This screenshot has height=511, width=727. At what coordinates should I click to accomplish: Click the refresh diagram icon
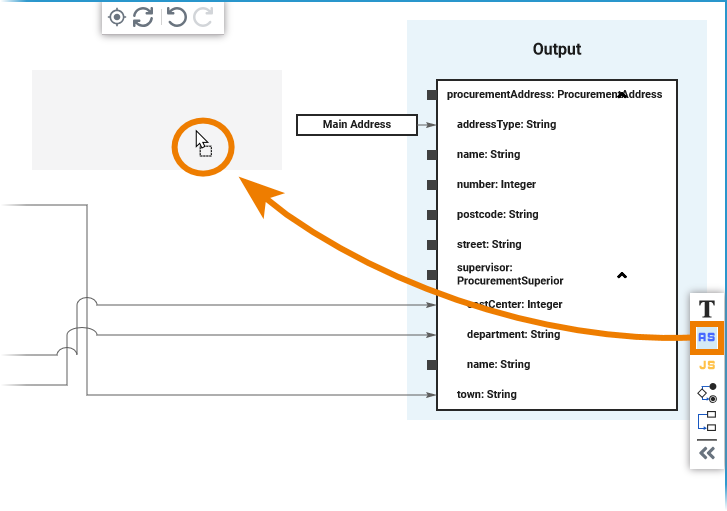pyautogui.click(x=143, y=18)
